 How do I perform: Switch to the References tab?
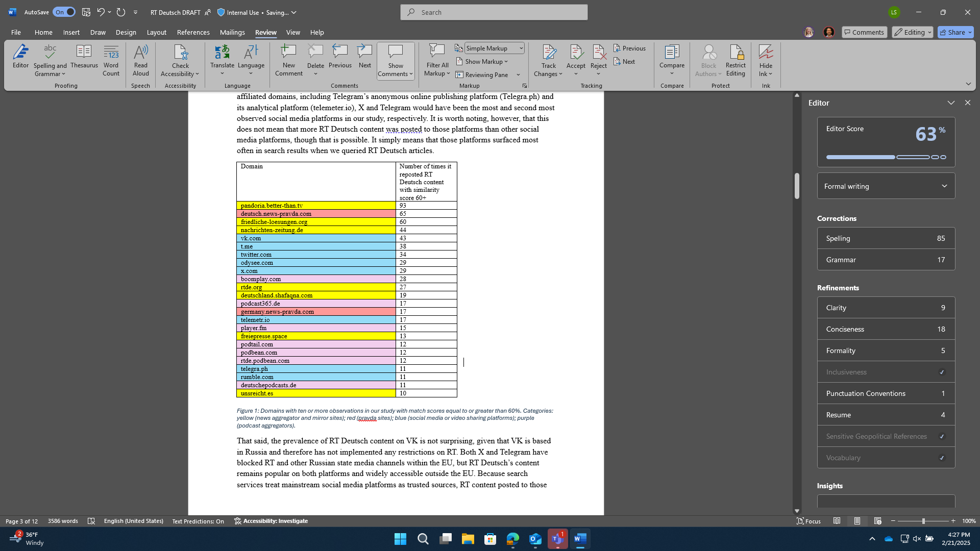[x=193, y=32]
